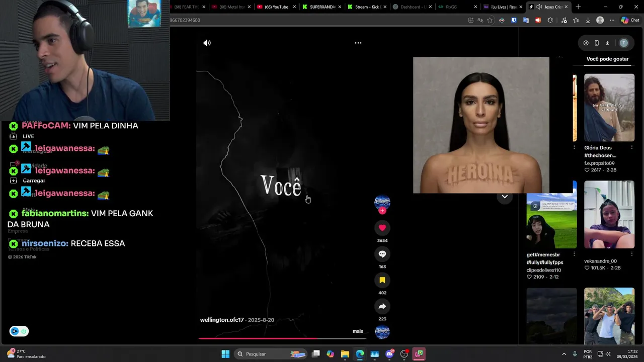The image size is (644, 362).
Task: Click the chevron-down arrow next to the video
Action: 505,197
